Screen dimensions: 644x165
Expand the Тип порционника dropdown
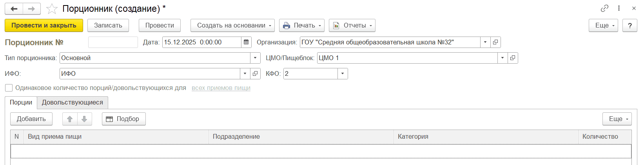point(255,58)
